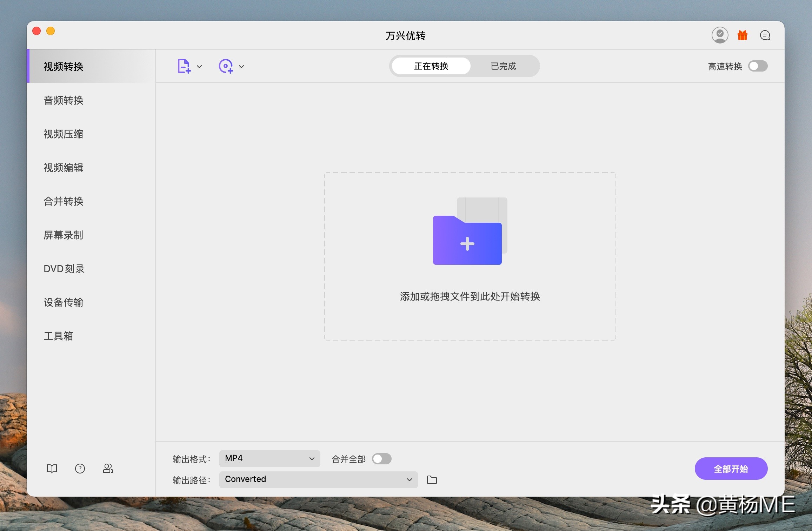
Task: Toggle off 高速转换 switch
Action: [x=758, y=66]
